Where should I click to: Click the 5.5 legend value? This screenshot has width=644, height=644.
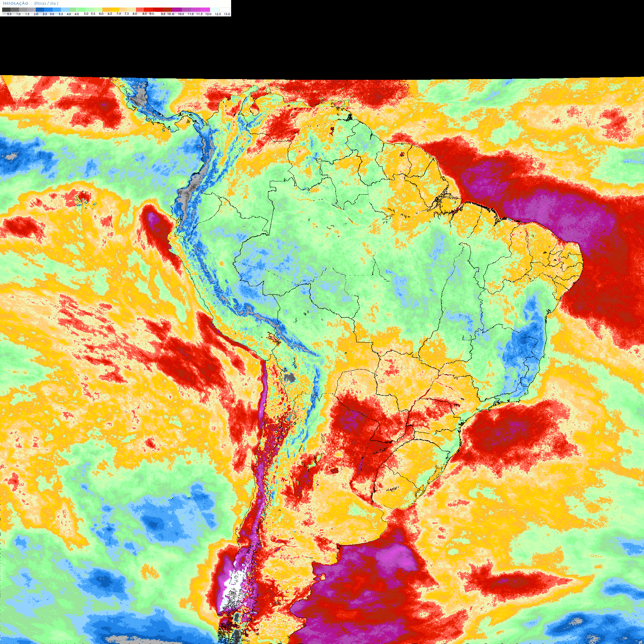(x=93, y=14)
